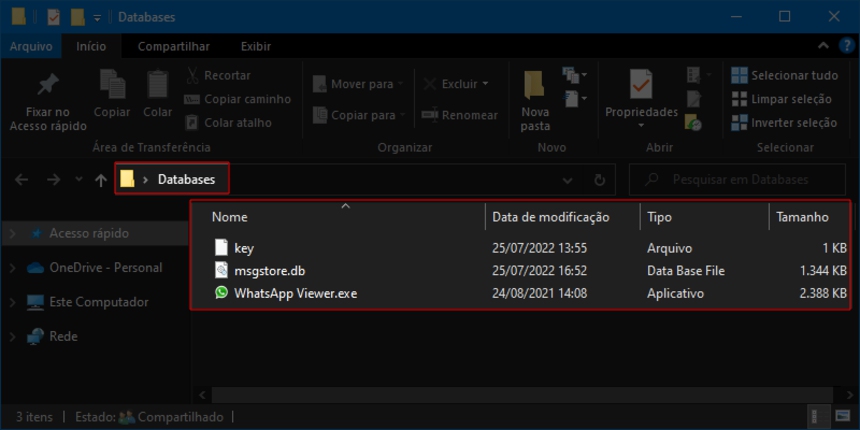Expand Acesso rápido in navigation pane

[x=12, y=234]
